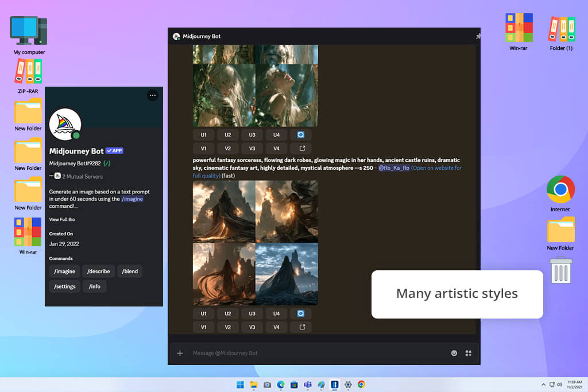Upscale image U2 under the forest elf grid
The width and height of the screenshot is (588, 392).
227,134
